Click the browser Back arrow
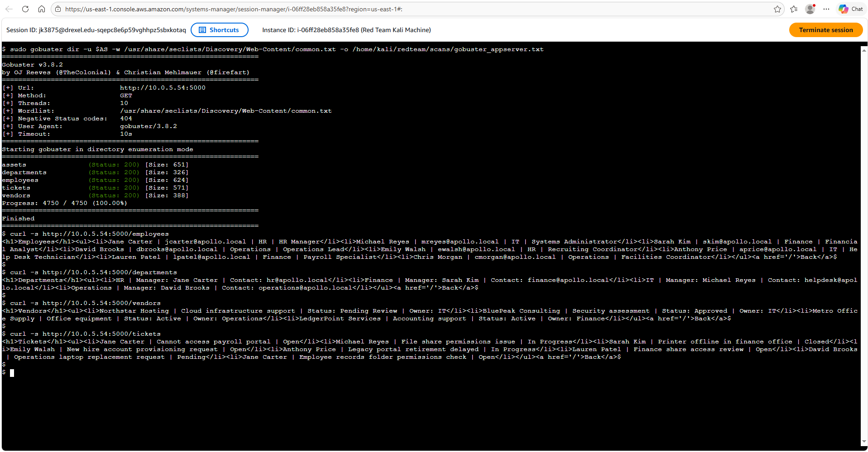 10,9
